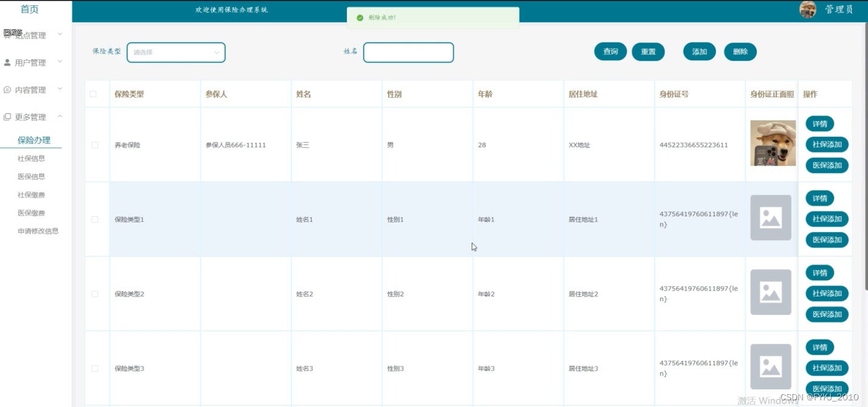This screenshot has width=868, height=407.
Task: Click the 保险类型 column header
Action: tap(129, 94)
